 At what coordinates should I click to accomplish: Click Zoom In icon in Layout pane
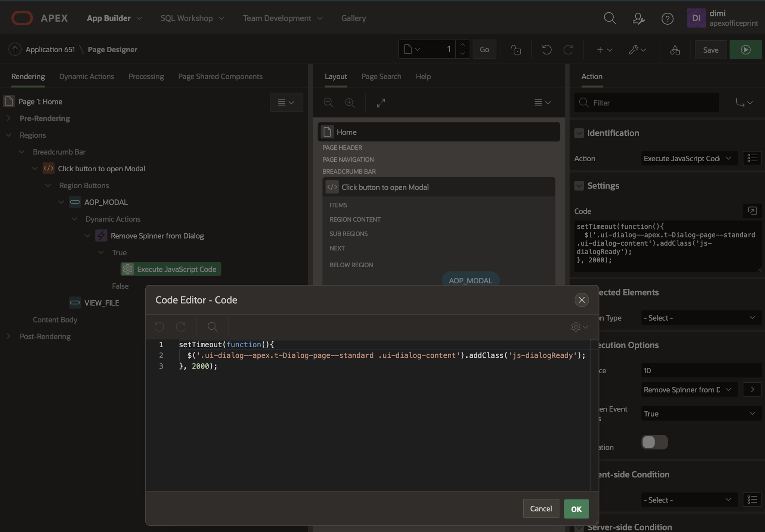click(x=350, y=103)
